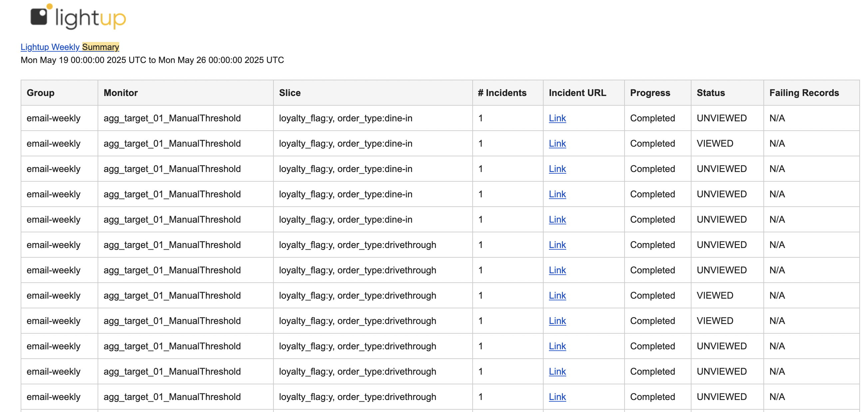Click agg_target_01_ManualThreshold in the first row
Viewport: 868px width, 412px height.
pyautogui.click(x=172, y=118)
